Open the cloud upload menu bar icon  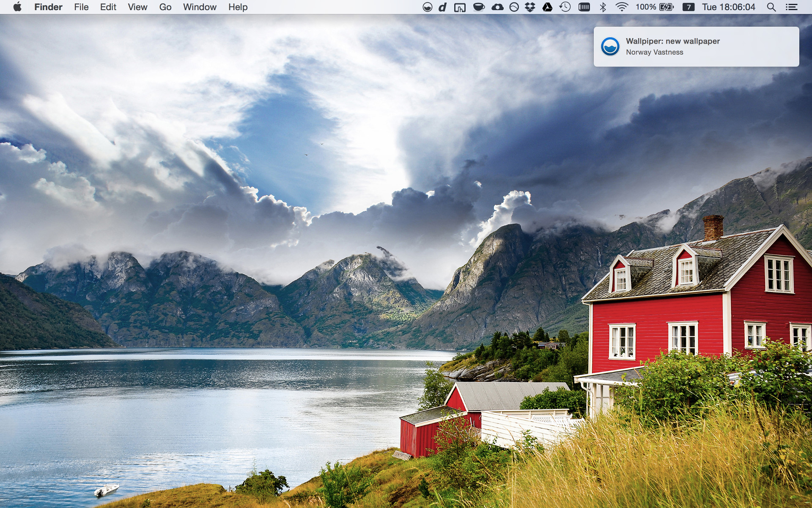click(x=497, y=7)
